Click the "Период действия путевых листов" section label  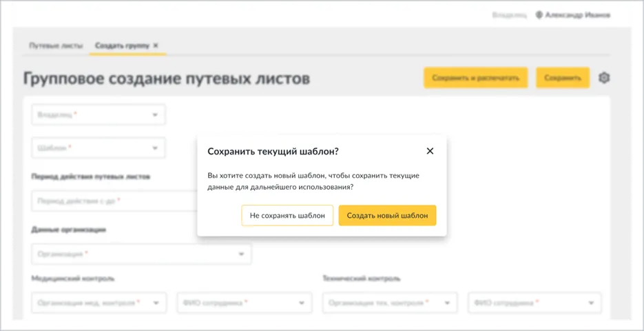tap(91, 177)
